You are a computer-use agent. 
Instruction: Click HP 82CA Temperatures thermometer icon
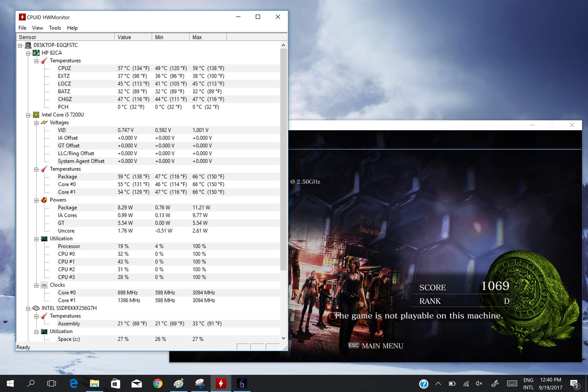44,61
